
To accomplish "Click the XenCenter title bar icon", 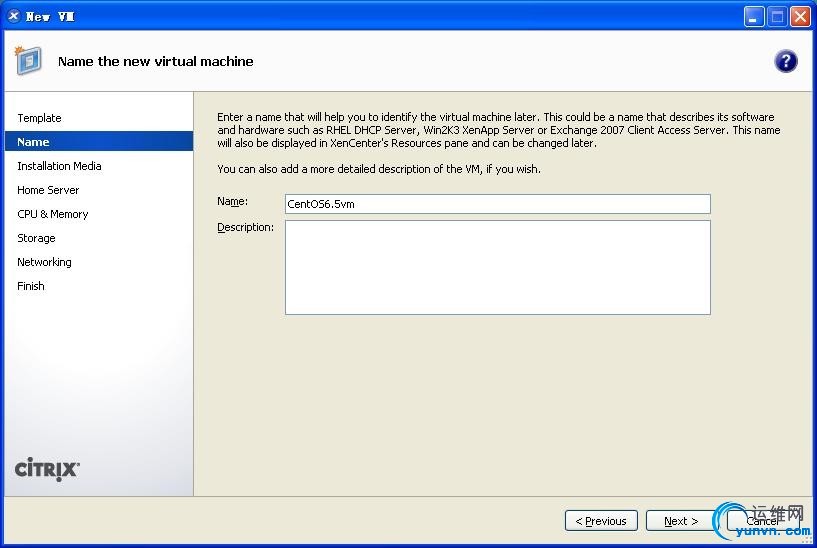I will (13, 16).
